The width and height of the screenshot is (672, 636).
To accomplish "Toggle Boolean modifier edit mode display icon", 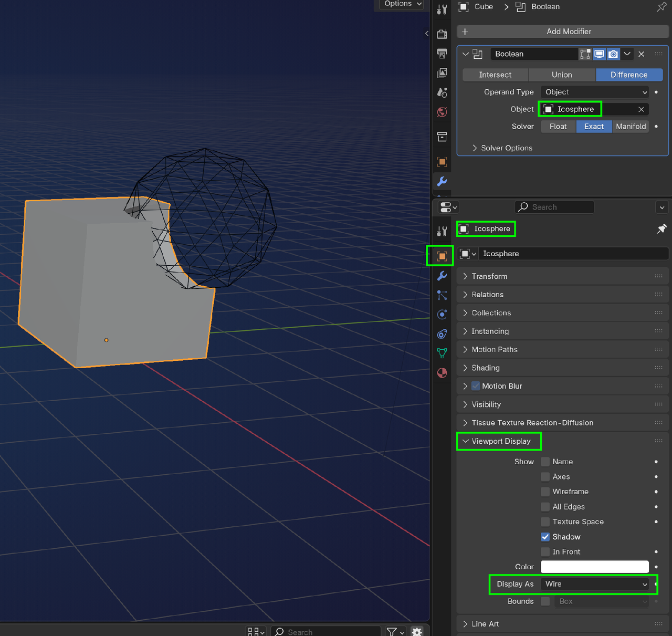I will (585, 54).
